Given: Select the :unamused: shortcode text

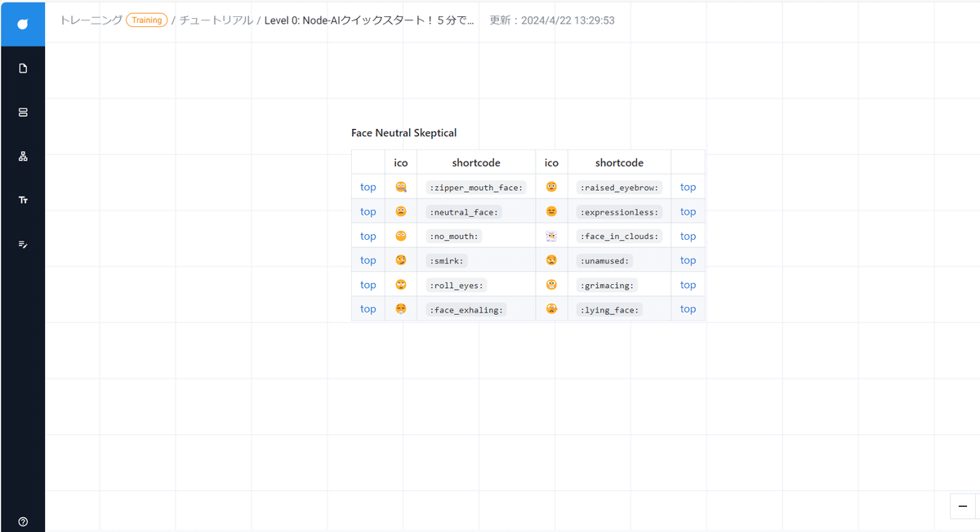Looking at the screenshot, I should 606,261.
